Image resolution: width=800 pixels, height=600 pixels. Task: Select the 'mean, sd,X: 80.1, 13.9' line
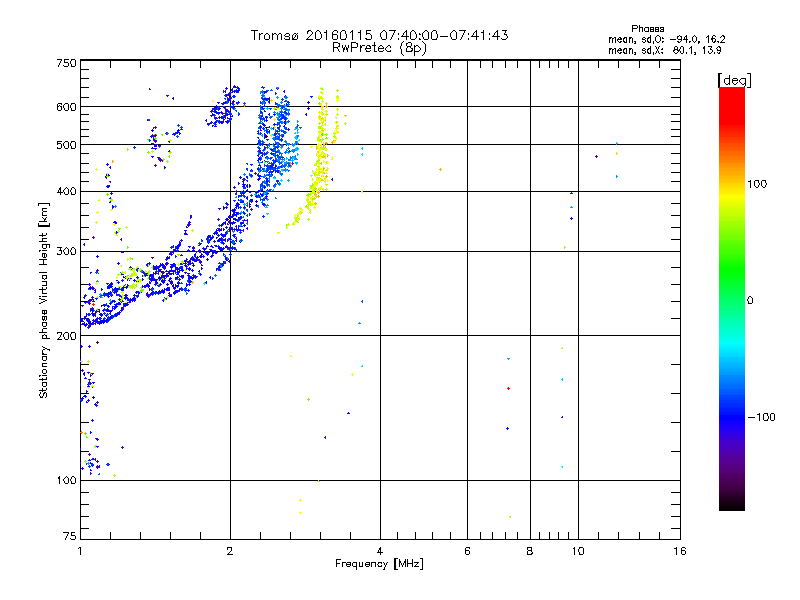665,50
